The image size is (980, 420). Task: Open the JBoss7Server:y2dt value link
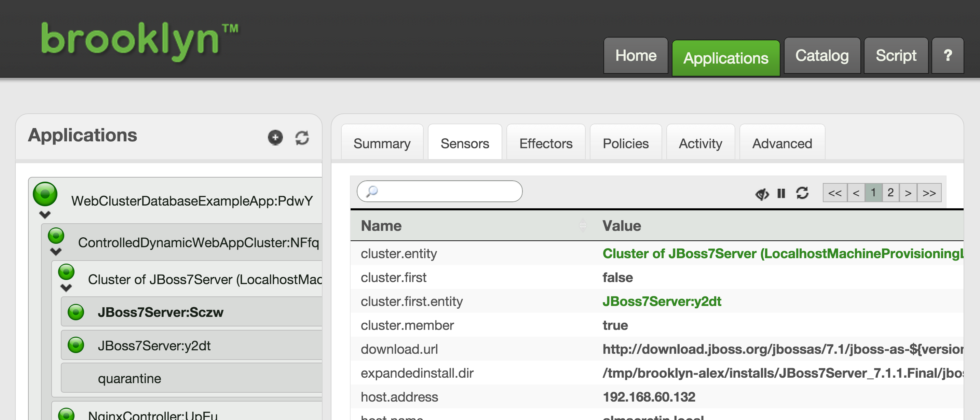pyautogui.click(x=662, y=302)
